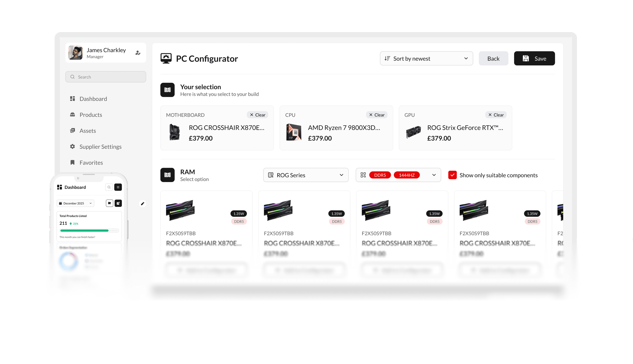This screenshot has width=633, height=364.
Task: Click the DDR5 badge on the second RAM card
Action: (337, 222)
